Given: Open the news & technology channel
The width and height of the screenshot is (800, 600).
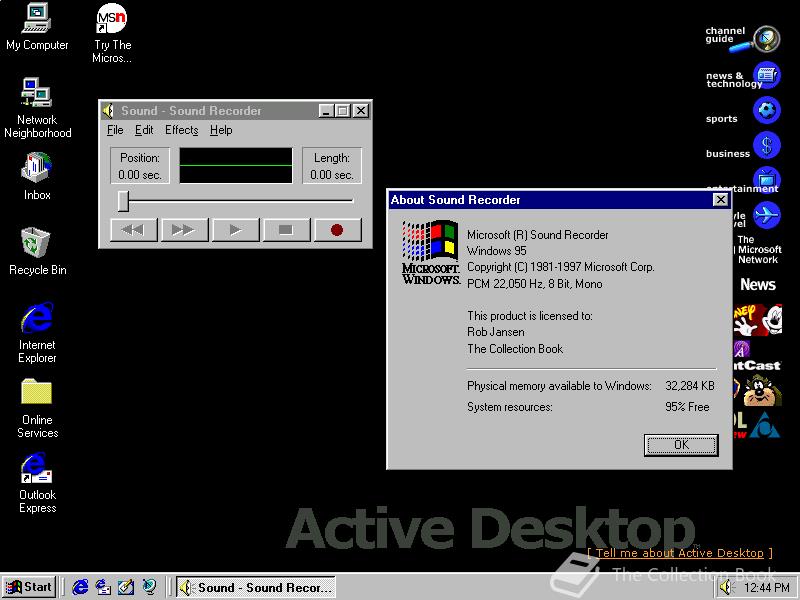Looking at the screenshot, I should click(766, 76).
